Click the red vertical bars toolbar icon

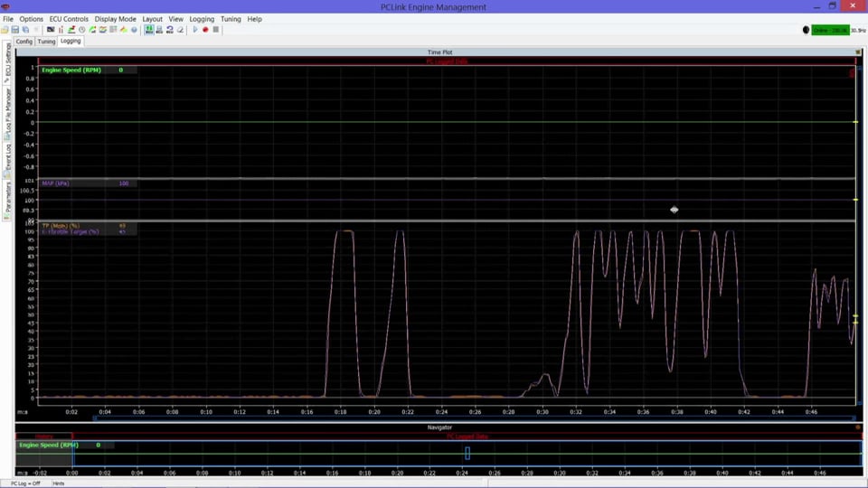pyautogui.click(x=61, y=30)
